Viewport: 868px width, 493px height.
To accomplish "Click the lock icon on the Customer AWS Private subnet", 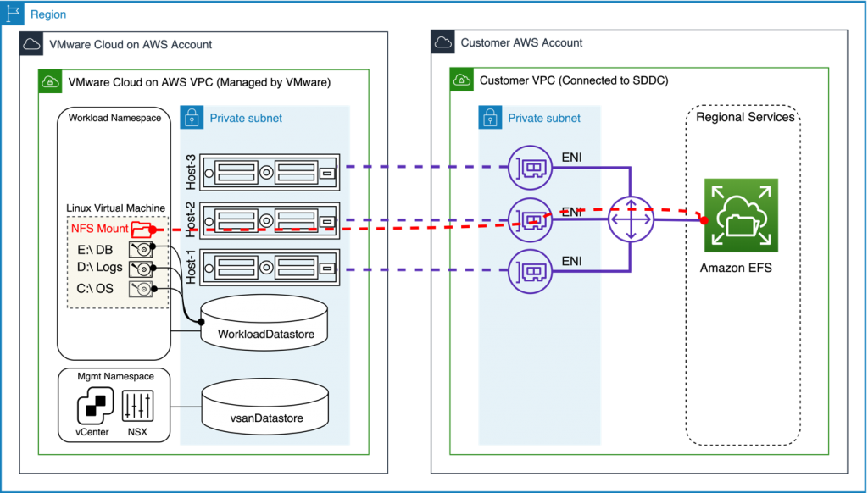I will tap(489, 117).
